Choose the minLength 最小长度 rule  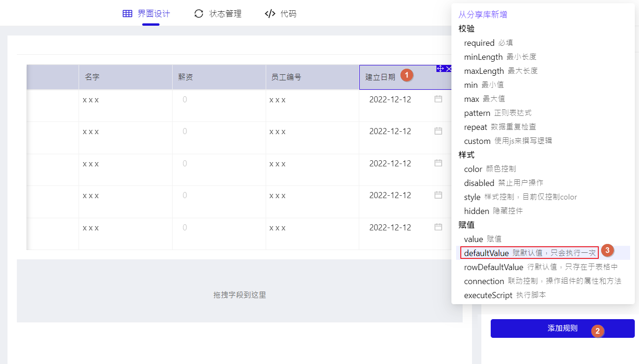(x=543, y=57)
